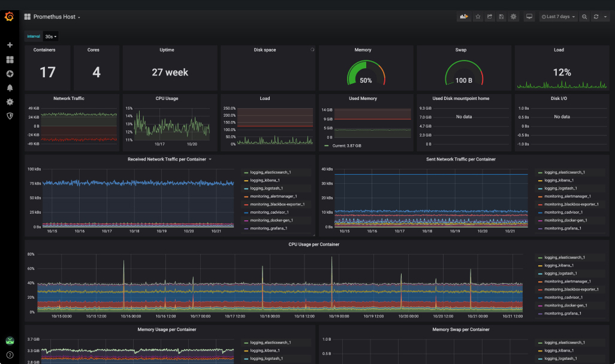Open the 30s interval dropdown
This screenshot has width=615, height=364.
pyautogui.click(x=50, y=36)
